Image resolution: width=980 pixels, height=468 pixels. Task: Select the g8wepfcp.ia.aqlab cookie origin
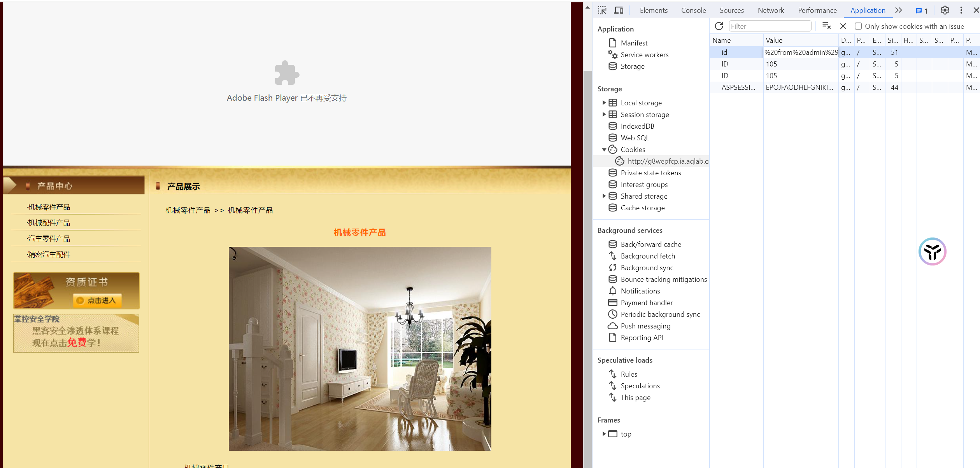(668, 161)
